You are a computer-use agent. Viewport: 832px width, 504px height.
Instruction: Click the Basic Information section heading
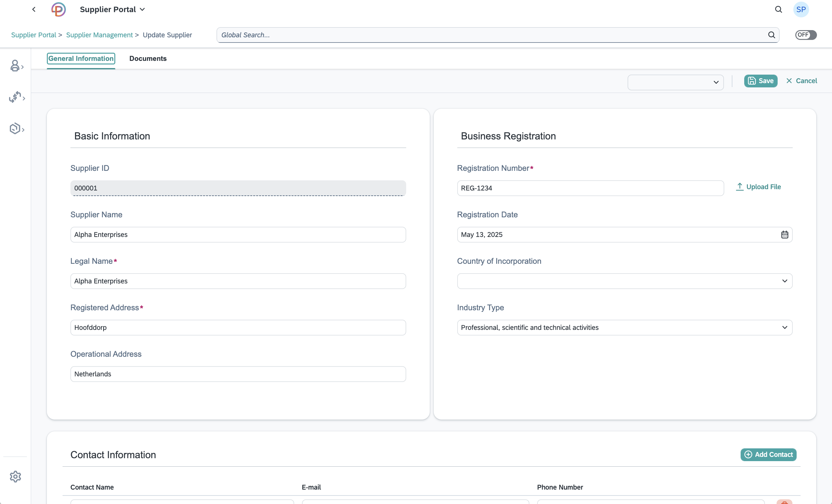coord(112,136)
